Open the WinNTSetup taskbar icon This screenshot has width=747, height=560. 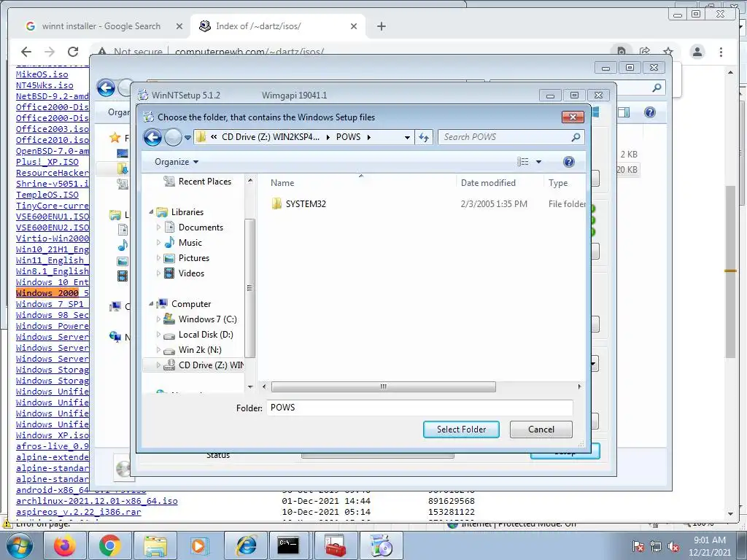(x=380, y=545)
